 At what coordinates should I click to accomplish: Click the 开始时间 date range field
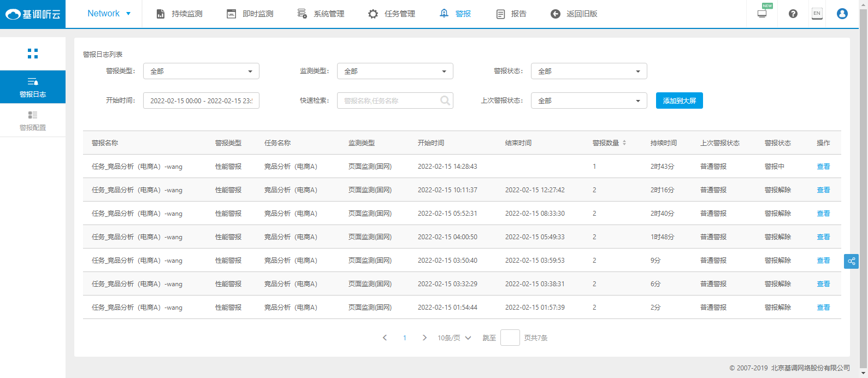point(201,101)
